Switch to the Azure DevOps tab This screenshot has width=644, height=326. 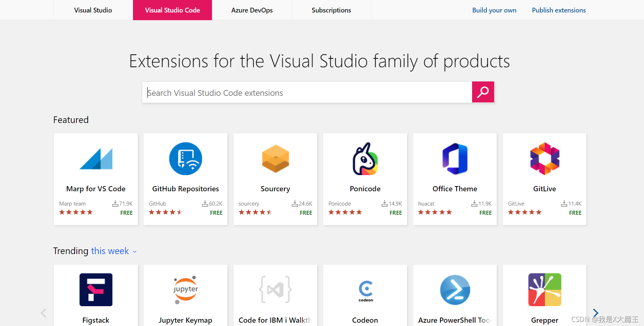tap(252, 10)
